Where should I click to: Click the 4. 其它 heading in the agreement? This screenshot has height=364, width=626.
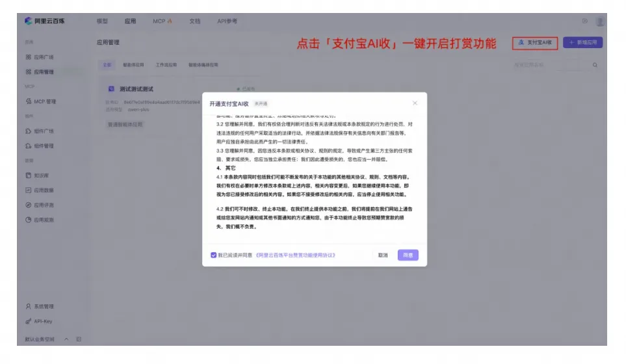click(226, 168)
